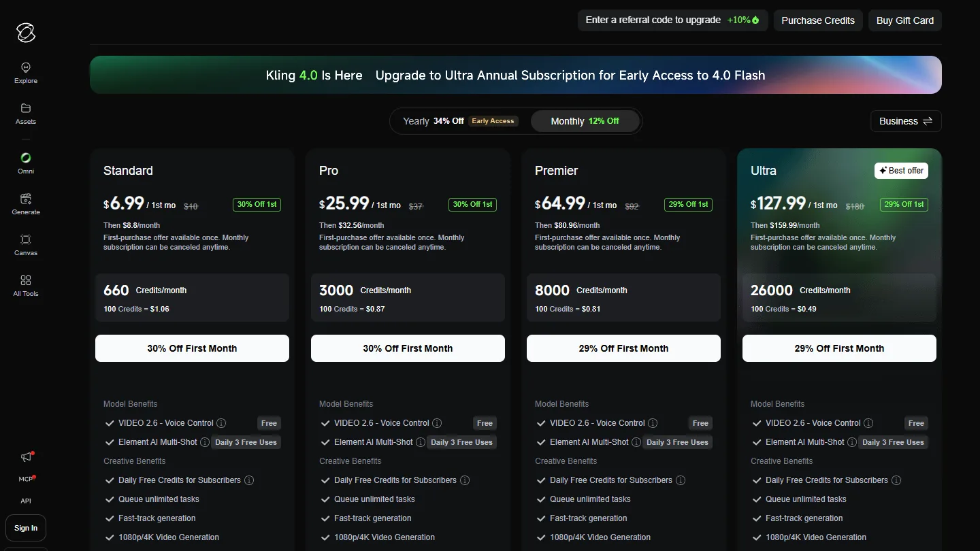Click the Early Access badge

pos(493,121)
